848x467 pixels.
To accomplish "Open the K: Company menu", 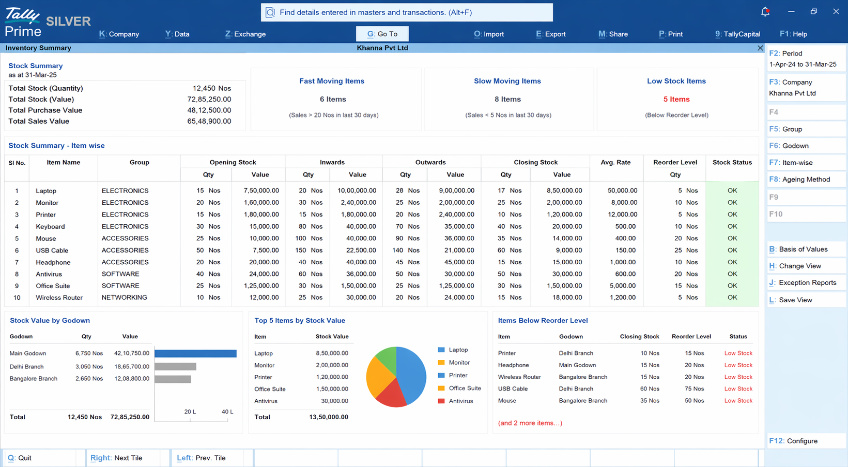I will (119, 34).
